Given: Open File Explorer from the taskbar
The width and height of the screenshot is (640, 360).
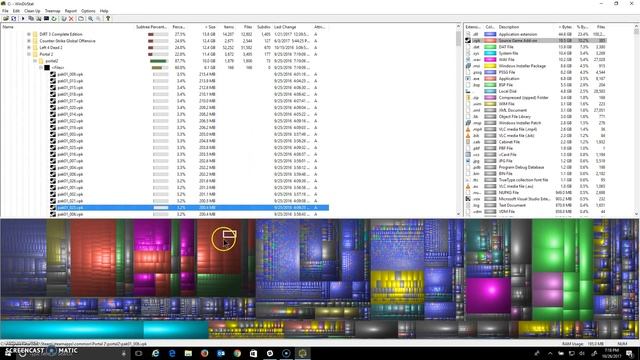Looking at the screenshot, I should click(188, 353).
